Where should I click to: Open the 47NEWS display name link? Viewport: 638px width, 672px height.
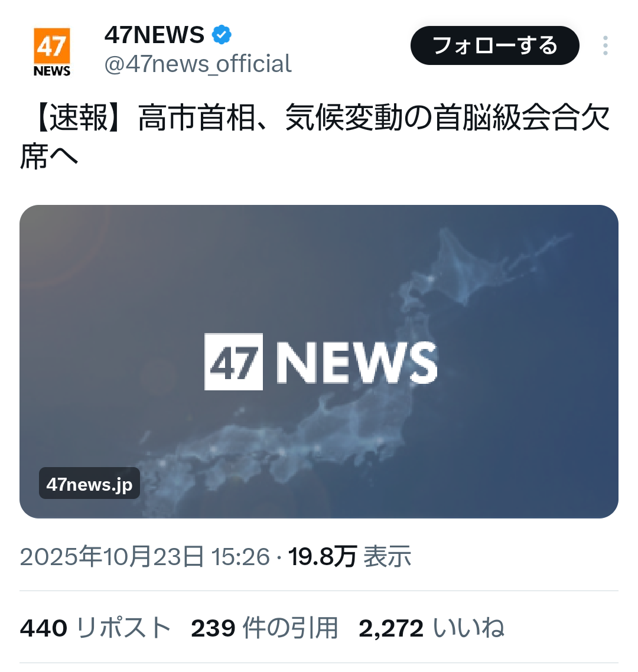pyautogui.click(x=154, y=35)
